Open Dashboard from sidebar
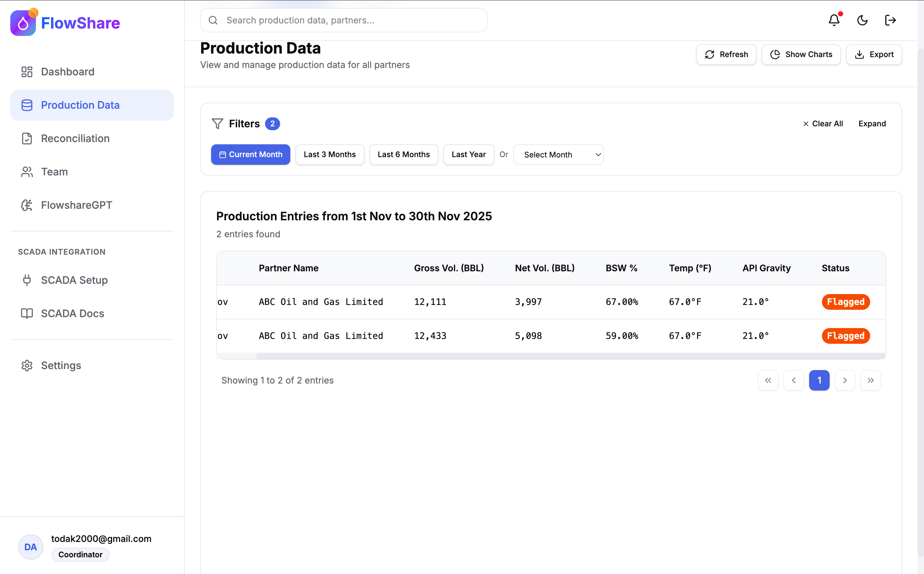924x574 pixels. (68, 72)
